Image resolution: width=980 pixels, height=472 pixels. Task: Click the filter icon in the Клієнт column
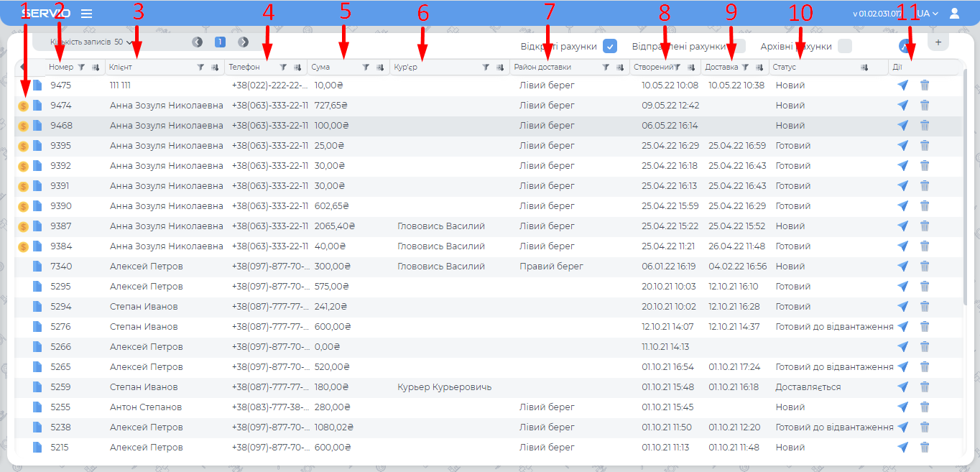point(201,68)
